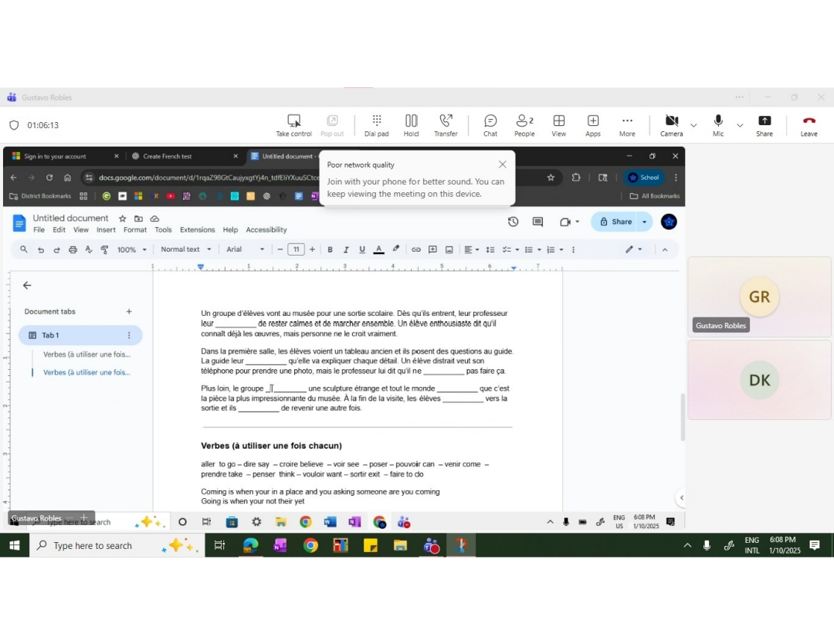
Task: Click the Print icon in Docs toolbar
Action: (x=73, y=249)
